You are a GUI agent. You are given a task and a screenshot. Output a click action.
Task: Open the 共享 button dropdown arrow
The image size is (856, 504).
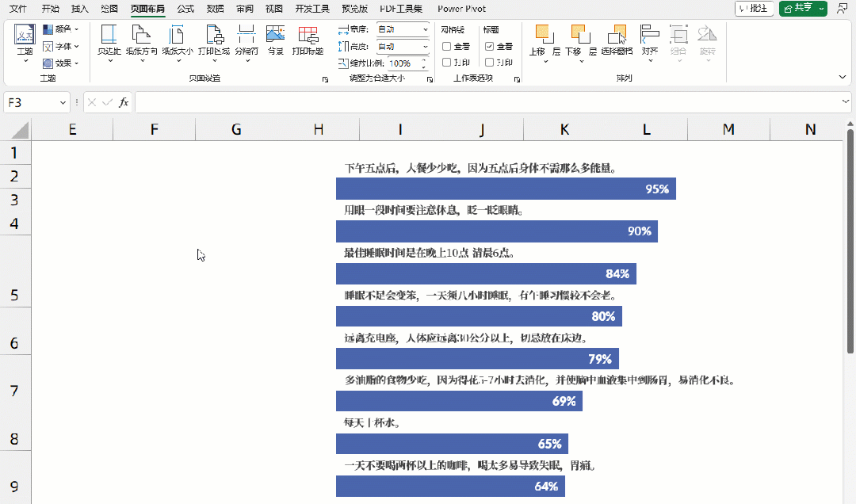[x=822, y=8]
